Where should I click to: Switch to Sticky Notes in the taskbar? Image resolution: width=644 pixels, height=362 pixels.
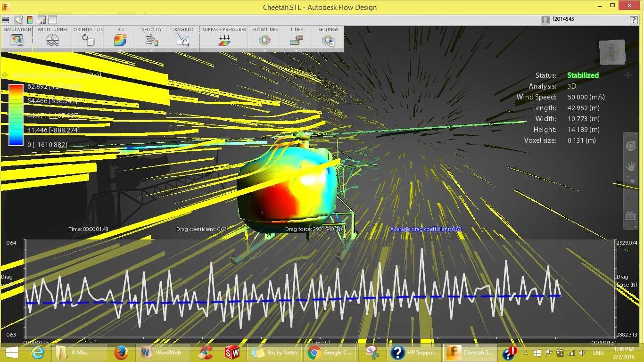click(x=274, y=353)
